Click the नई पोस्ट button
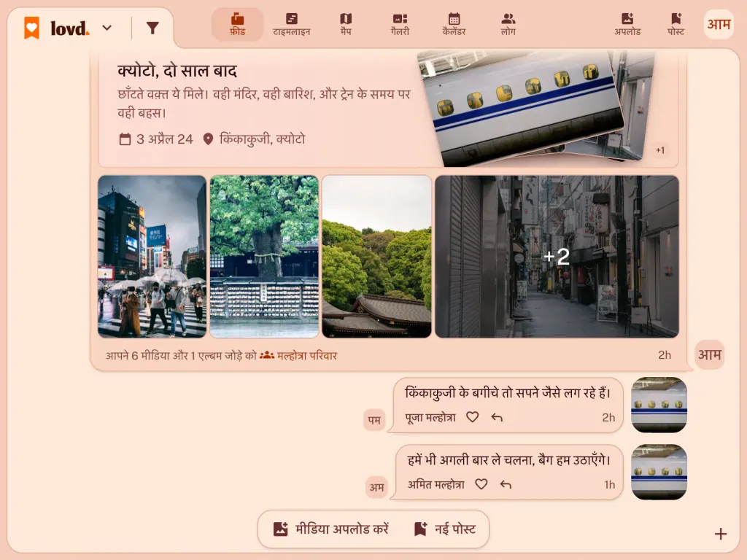This screenshot has height=560, width=747. click(x=445, y=529)
